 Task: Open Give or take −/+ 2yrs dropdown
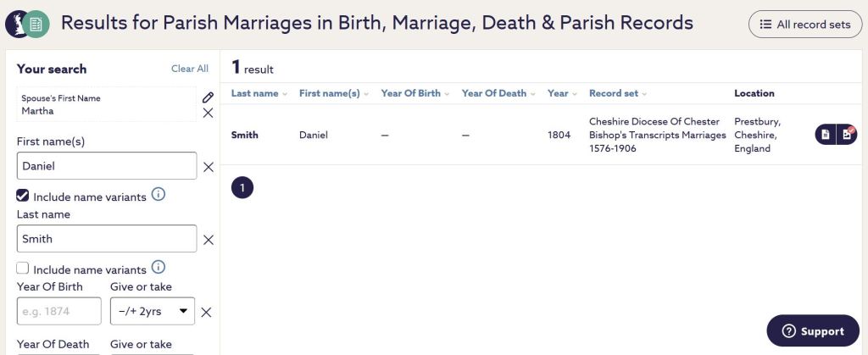(x=153, y=312)
